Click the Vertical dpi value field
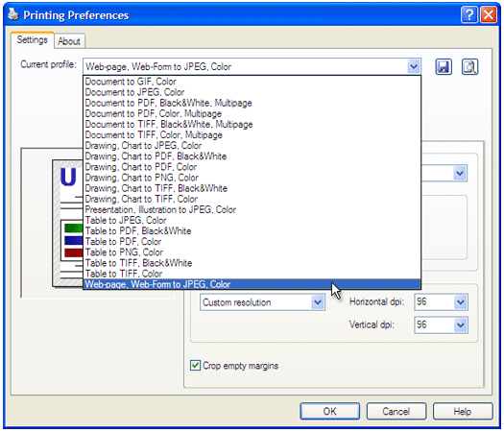Screen dimensions: 504x432 click(434, 325)
